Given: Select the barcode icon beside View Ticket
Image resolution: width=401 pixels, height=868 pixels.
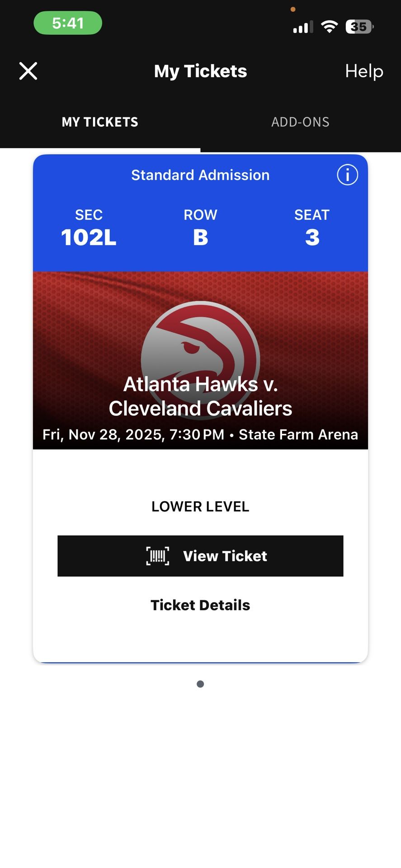Looking at the screenshot, I should click(x=157, y=556).
